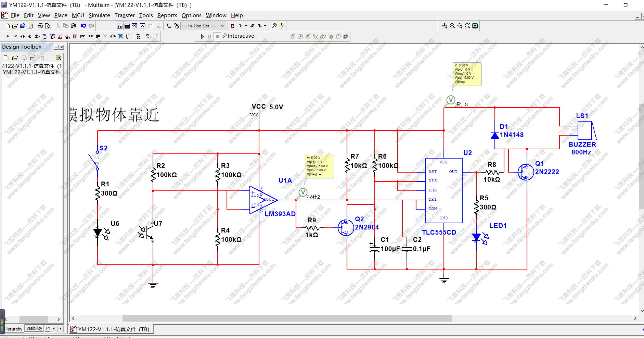Viewport: 644px width, 338px height.
Task: Place MISC component icon
Action: (90, 36)
